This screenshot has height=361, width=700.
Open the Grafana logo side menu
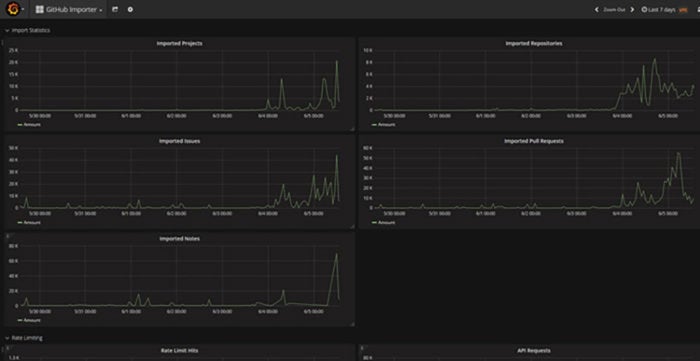coord(13,9)
